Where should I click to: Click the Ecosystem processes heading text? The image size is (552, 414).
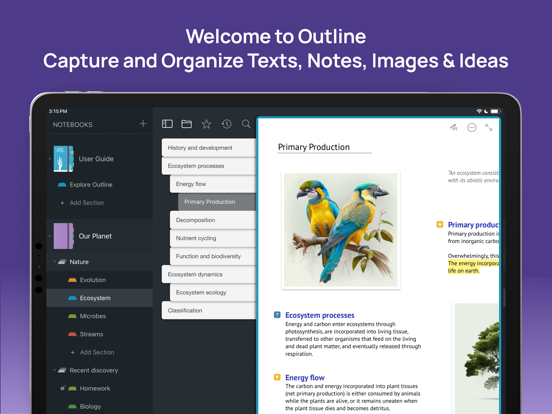[320, 315]
